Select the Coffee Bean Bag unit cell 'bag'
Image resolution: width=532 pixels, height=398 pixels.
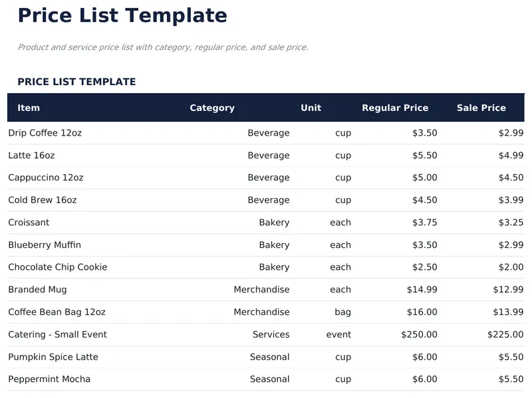pos(342,312)
